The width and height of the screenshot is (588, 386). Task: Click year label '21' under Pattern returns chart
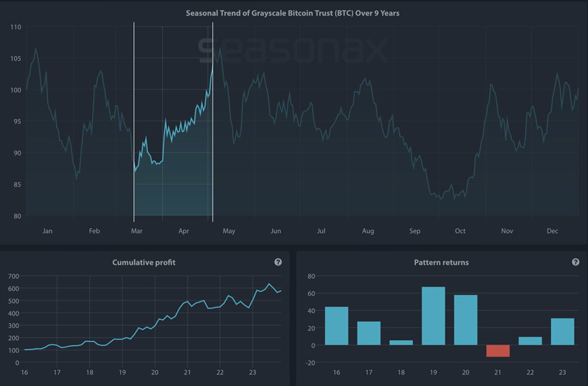[x=498, y=372]
